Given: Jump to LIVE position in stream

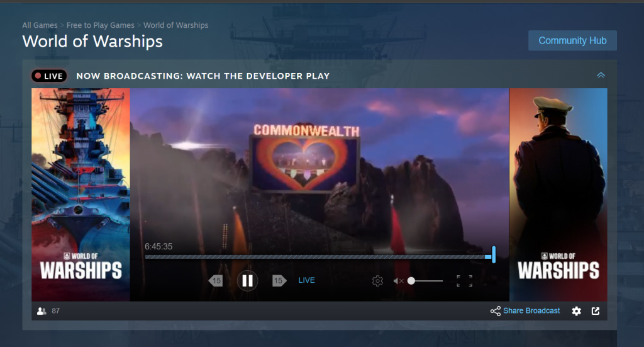Looking at the screenshot, I should pyautogui.click(x=306, y=280).
